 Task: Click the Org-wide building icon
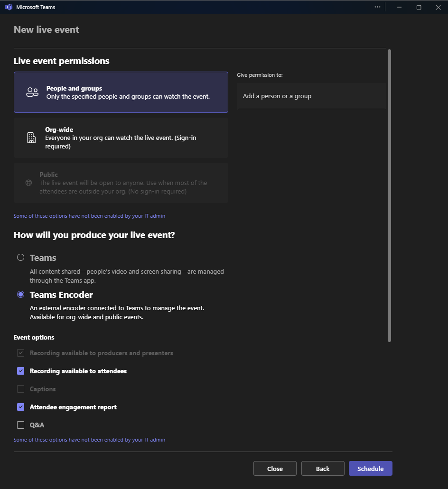tap(31, 138)
